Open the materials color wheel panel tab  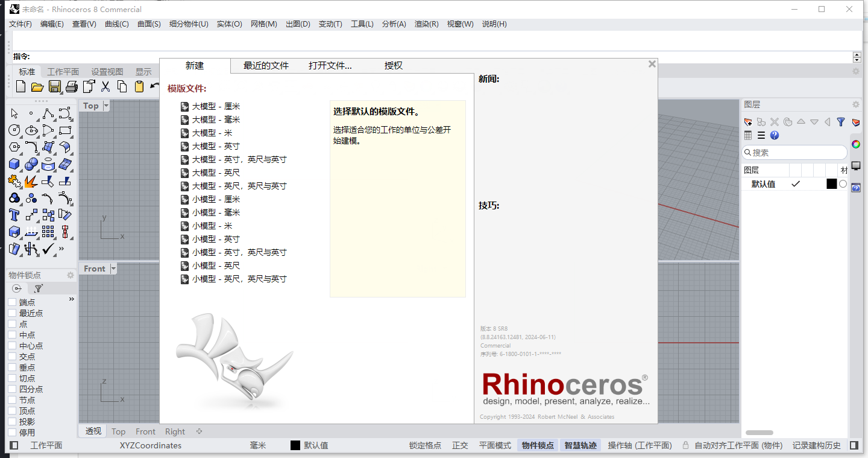856,144
